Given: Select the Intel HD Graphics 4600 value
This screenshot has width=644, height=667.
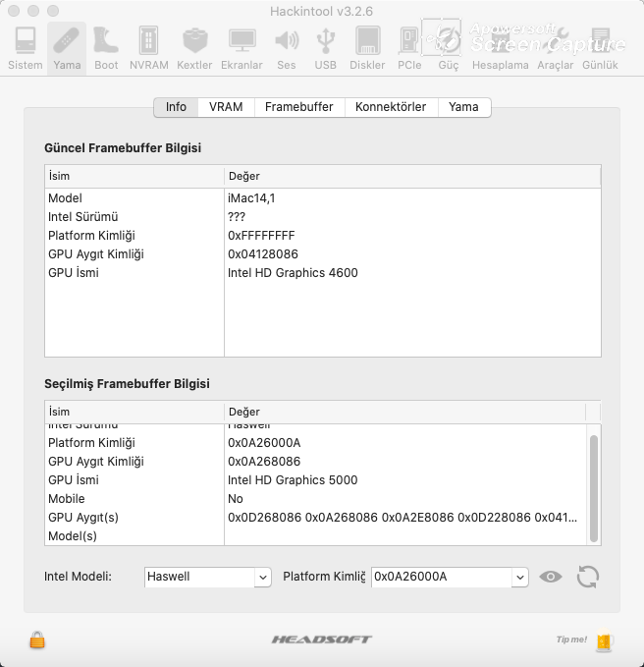Looking at the screenshot, I should pyautogui.click(x=293, y=273).
